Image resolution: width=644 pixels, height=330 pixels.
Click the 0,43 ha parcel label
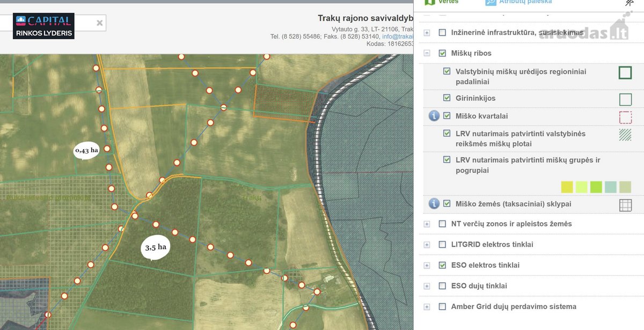[86, 150]
